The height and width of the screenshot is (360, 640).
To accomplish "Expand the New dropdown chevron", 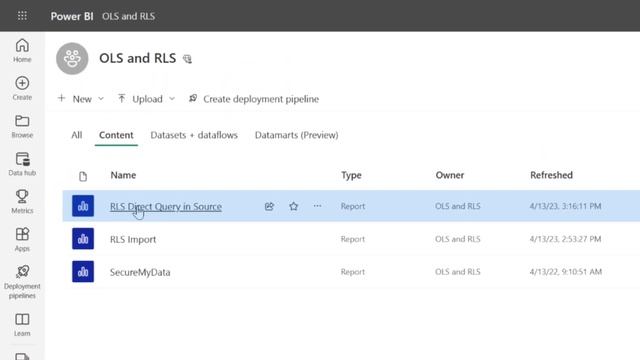I will coord(101,99).
